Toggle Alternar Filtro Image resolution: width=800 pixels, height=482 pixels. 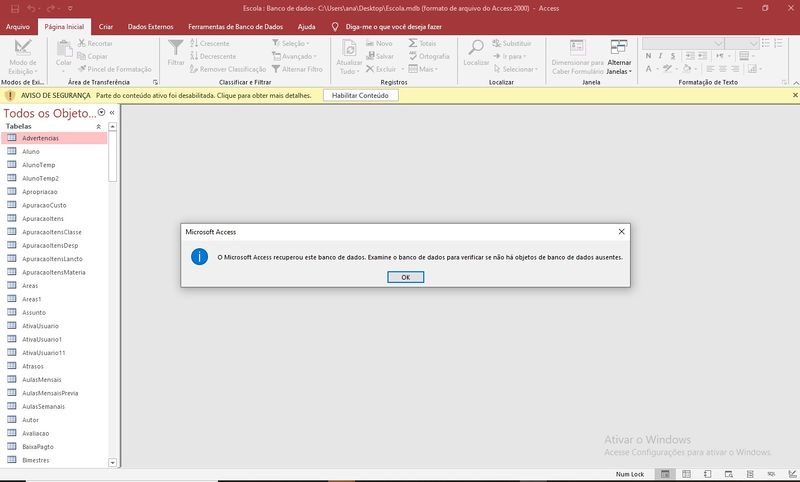pos(297,69)
